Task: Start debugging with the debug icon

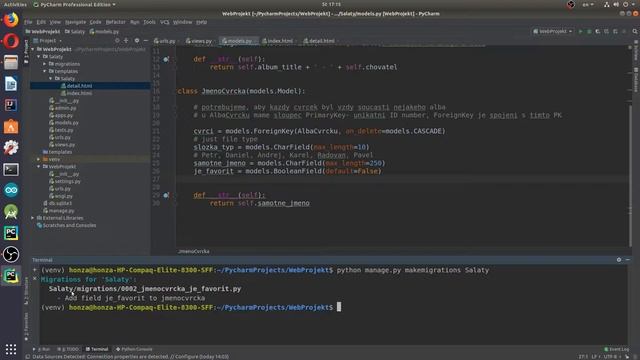Action: tap(589, 31)
